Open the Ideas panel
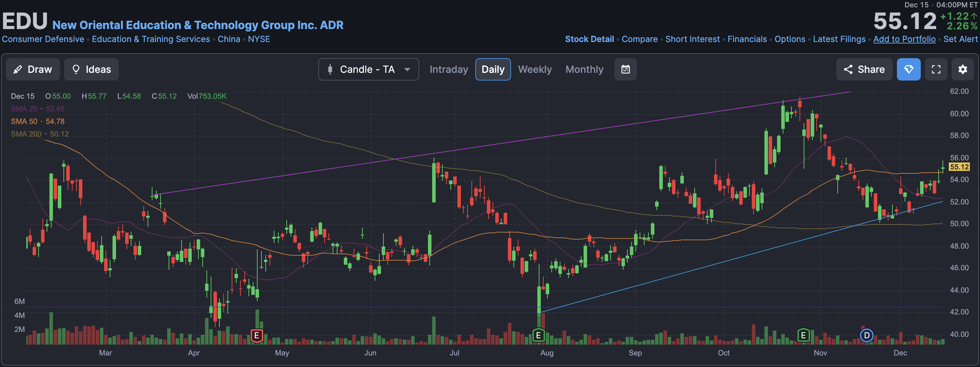The width and height of the screenshot is (980, 367). tap(91, 69)
